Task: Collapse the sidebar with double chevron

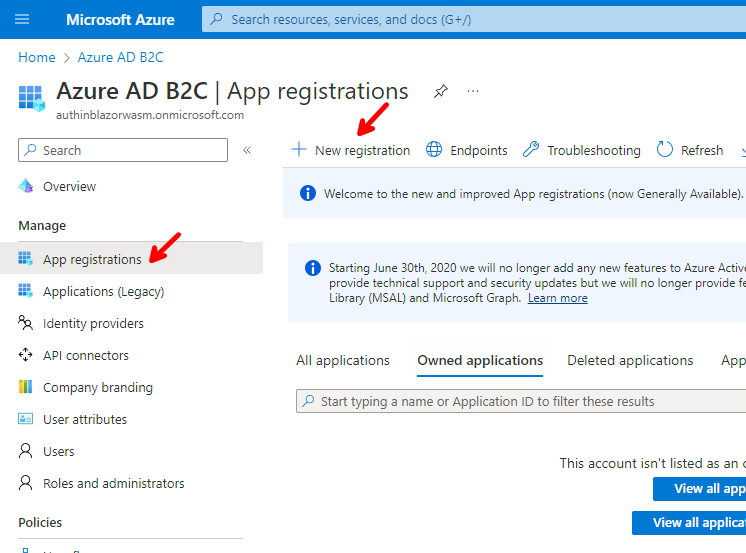Action: [x=247, y=150]
